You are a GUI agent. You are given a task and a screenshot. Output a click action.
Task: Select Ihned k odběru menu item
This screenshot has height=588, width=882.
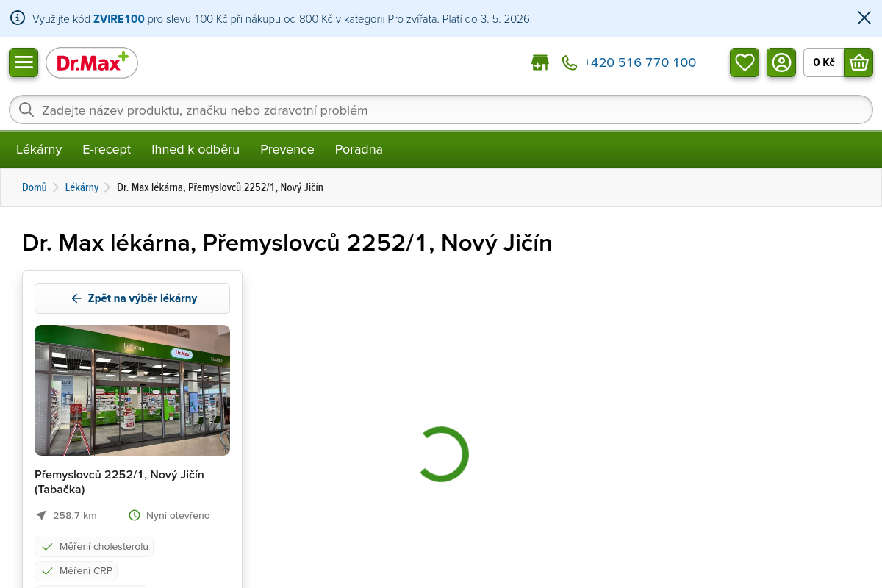coord(196,149)
